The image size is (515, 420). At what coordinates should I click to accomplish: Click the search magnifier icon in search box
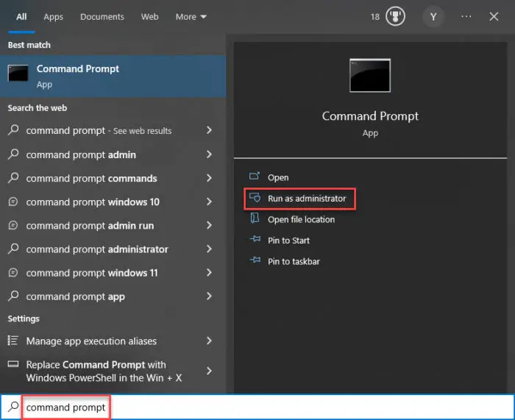pyautogui.click(x=13, y=407)
